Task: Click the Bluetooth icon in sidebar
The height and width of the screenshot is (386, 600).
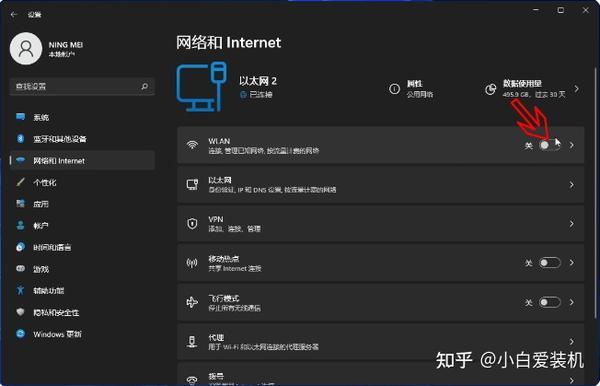Action: coord(21,138)
